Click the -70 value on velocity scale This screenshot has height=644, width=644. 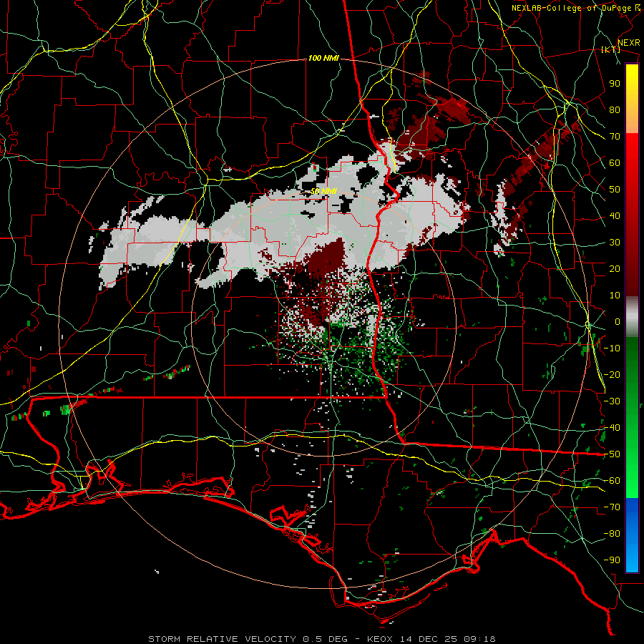[x=612, y=507]
